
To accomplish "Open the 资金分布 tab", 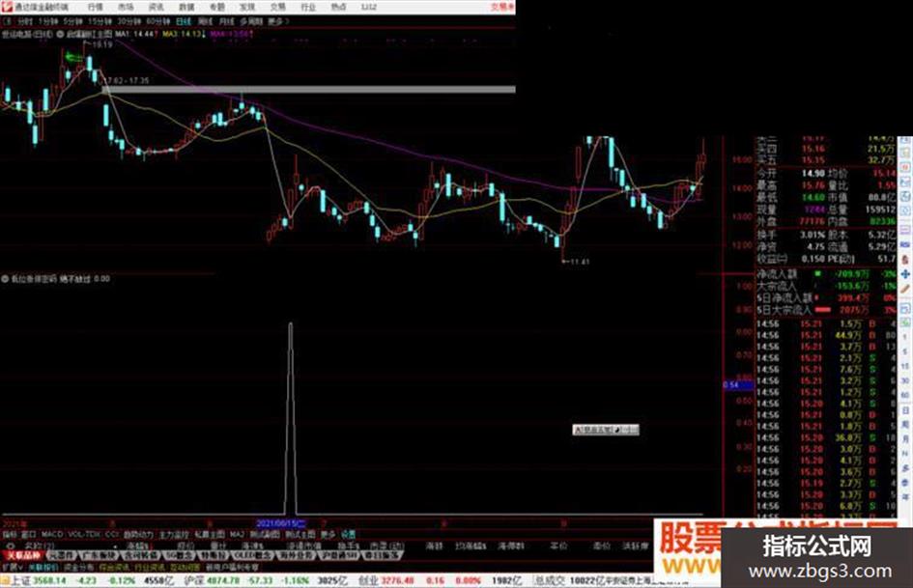I will [78, 567].
